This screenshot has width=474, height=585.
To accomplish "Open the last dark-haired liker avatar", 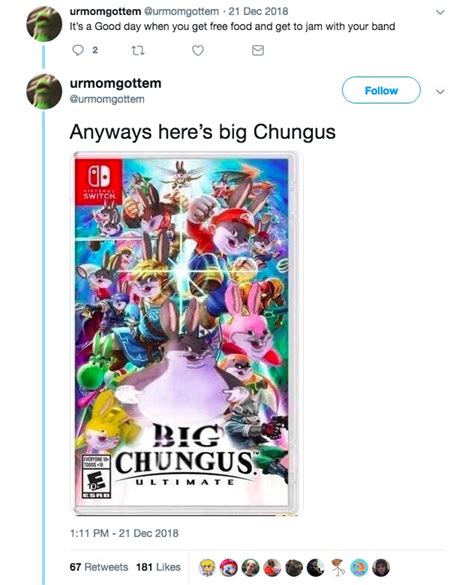I will coord(381,567).
